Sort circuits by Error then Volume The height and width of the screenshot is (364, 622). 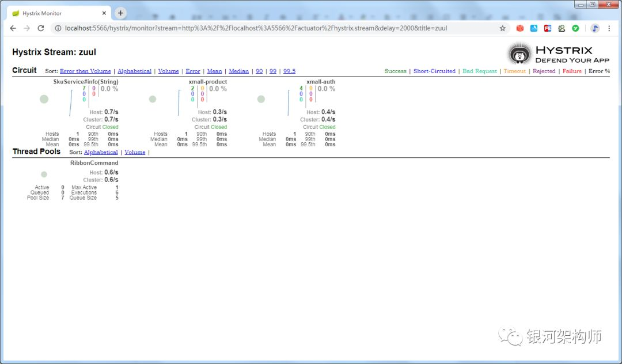pyautogui.click(x=85, y=71)
